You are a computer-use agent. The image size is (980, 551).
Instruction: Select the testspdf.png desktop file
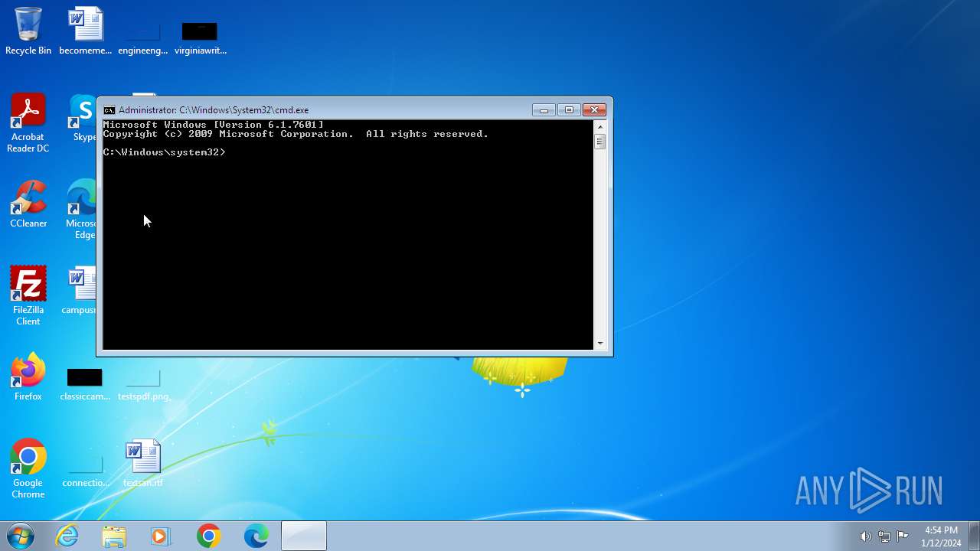143,384
